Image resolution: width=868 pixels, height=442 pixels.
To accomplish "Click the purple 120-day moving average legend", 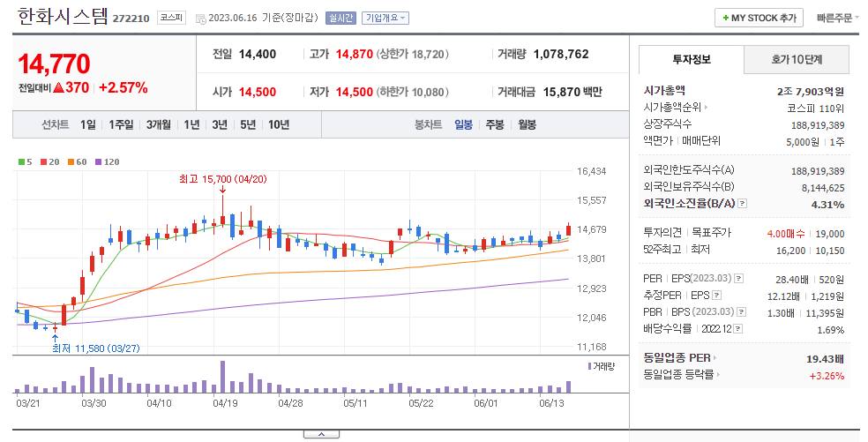I will [108, 161].
